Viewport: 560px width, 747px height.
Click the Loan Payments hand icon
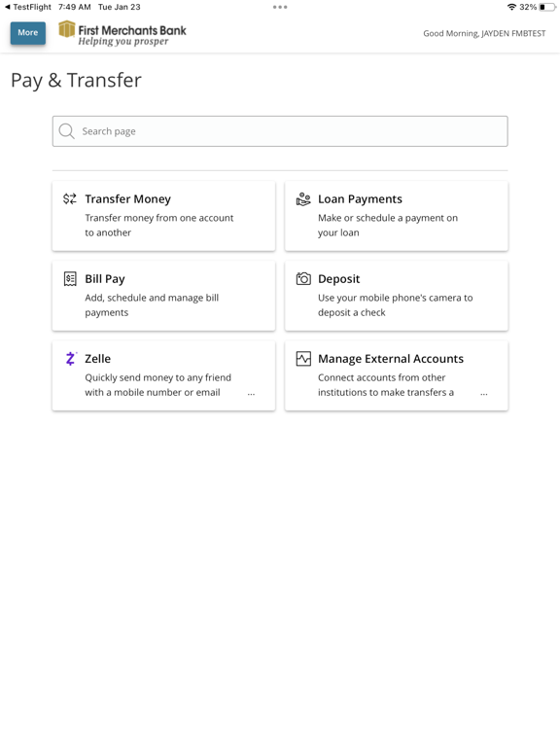pos(303,198)
